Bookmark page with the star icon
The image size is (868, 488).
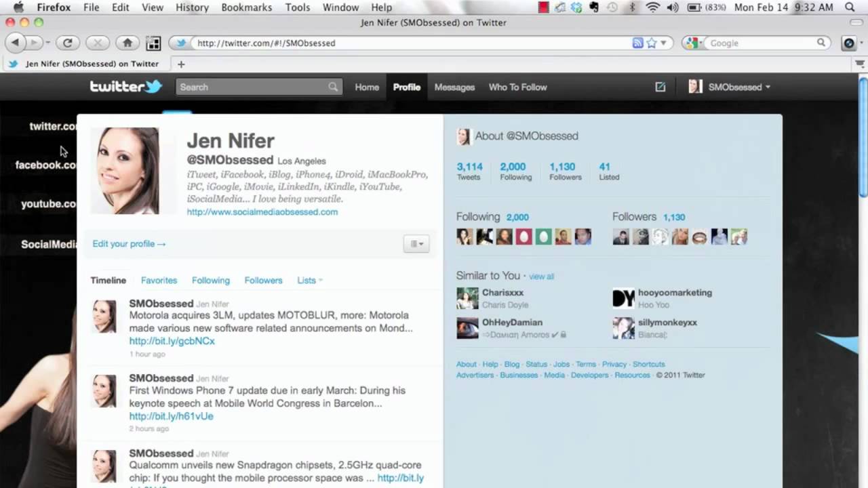(x=652, y=43)
